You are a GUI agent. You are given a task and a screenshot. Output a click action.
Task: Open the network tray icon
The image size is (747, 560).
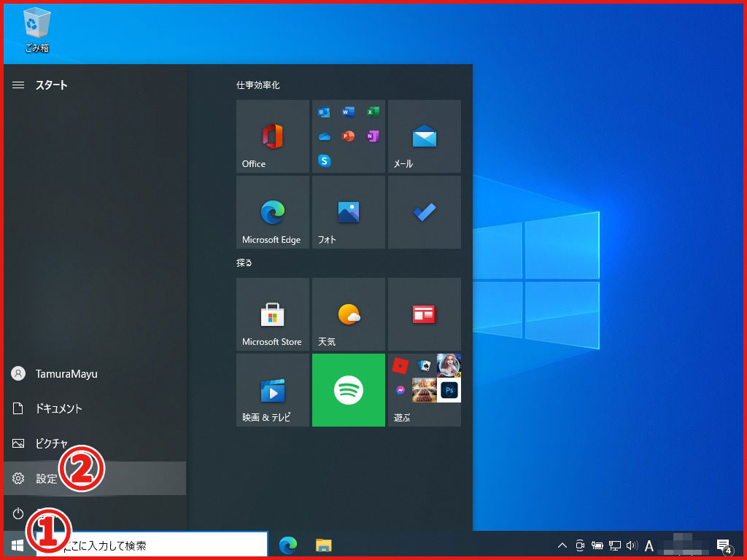coord(614,545)
